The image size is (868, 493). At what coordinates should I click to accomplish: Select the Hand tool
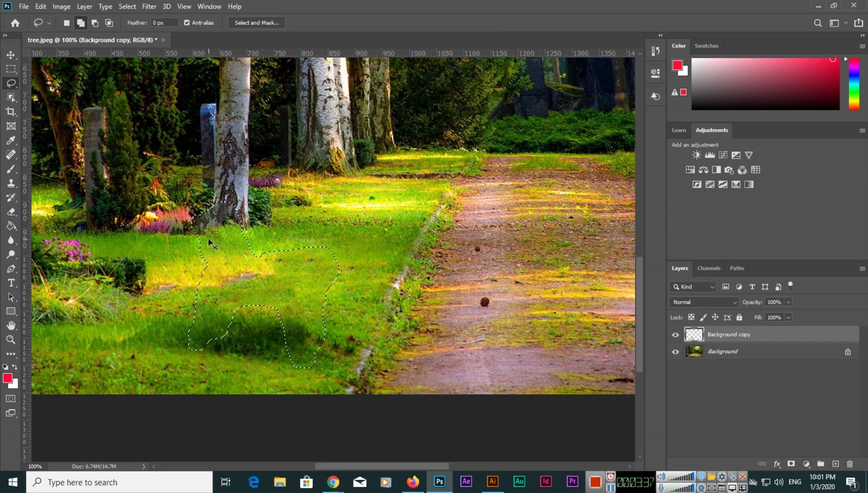[11, 326]
